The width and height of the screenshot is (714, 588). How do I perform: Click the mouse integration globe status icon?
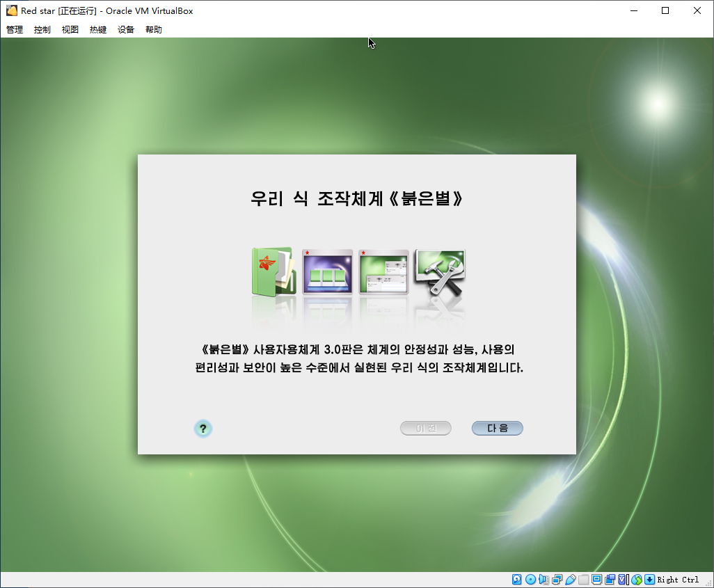(x=637, y=580)
